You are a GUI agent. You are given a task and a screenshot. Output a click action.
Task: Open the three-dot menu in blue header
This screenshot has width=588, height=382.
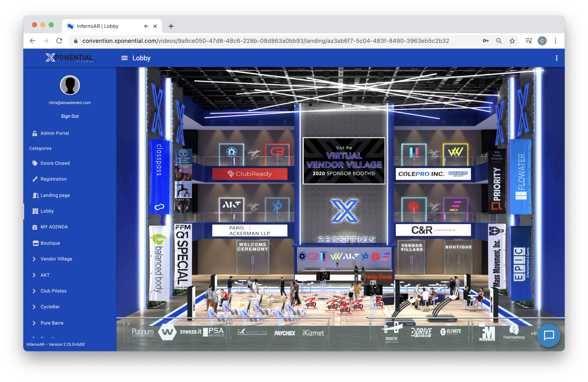click(556, 58)
